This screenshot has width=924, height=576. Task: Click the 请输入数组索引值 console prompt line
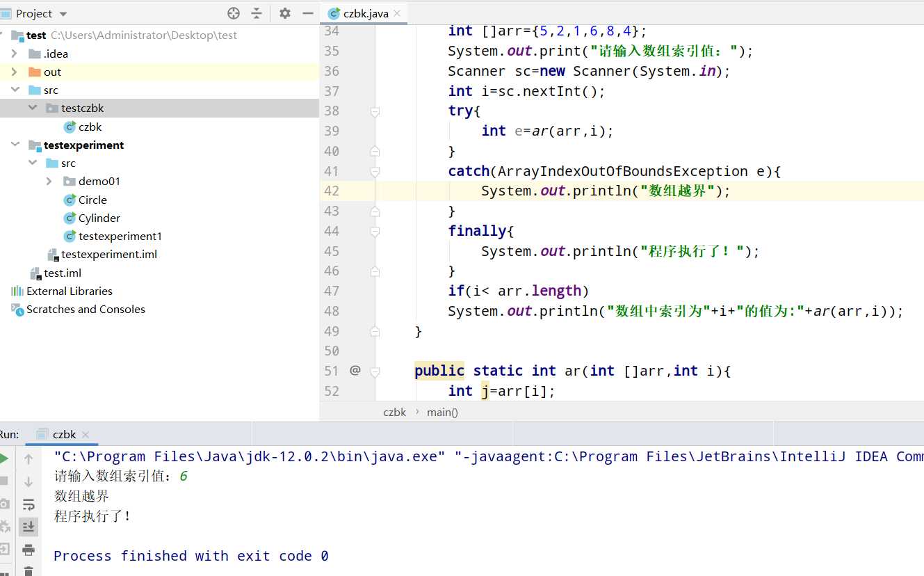coord(121,477)
